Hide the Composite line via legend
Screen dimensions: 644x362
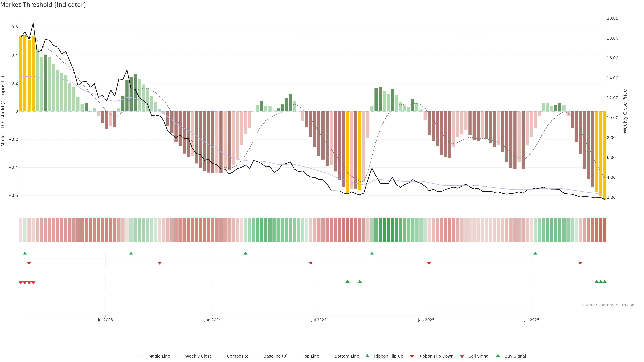click(x=237, y=356)
